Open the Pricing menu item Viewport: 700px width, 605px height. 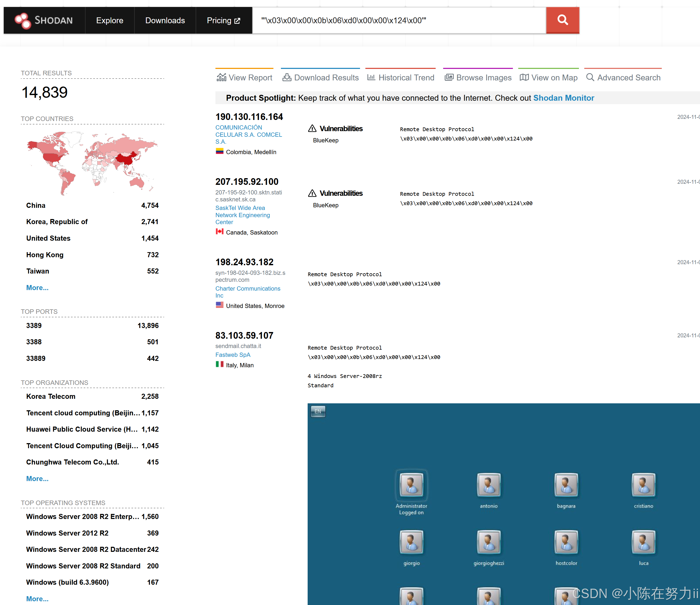pos(224,21)
